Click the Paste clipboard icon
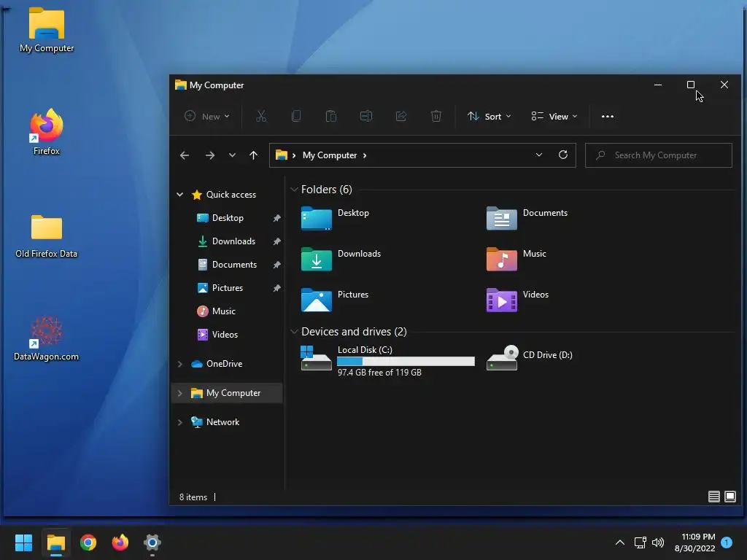 331,116
